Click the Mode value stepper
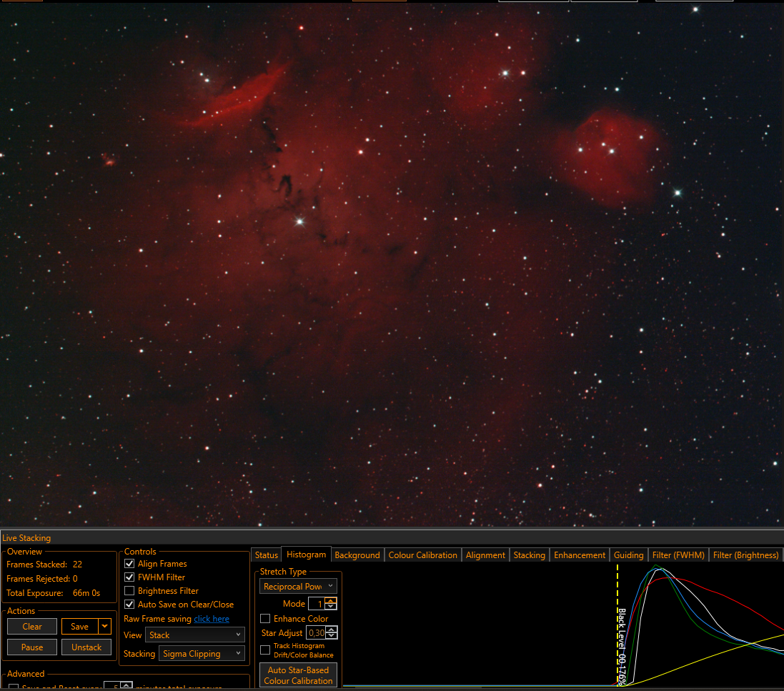This screenshot has width=784, height=691. [x=331, y=604]
